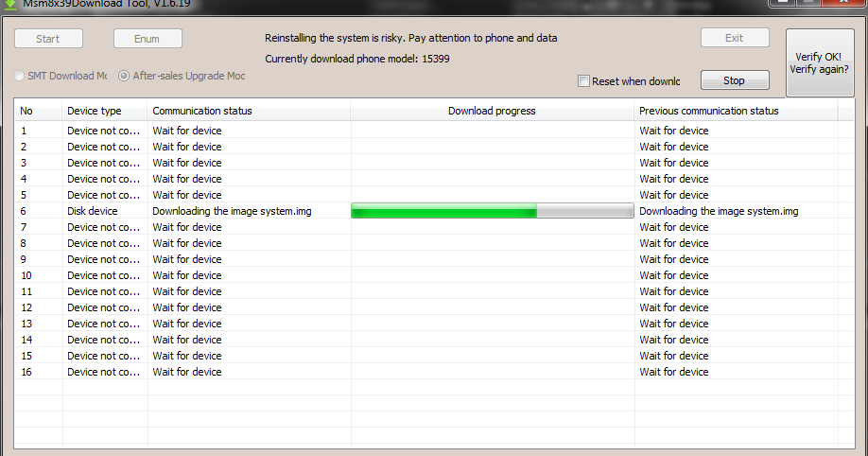Click the Previous communication status column header
Viewport: 868px width, 456px height.
pos(736,111)
